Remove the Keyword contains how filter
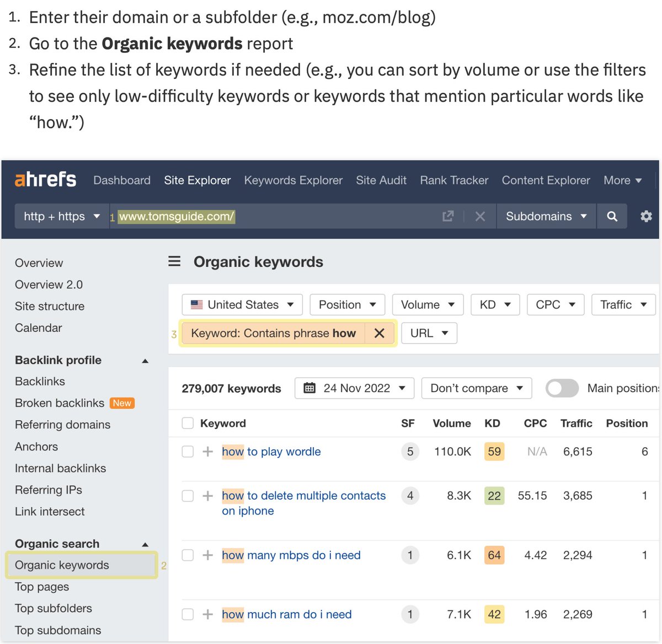The height and width of the screenshot is (644, 662). (x=379, y=333)
